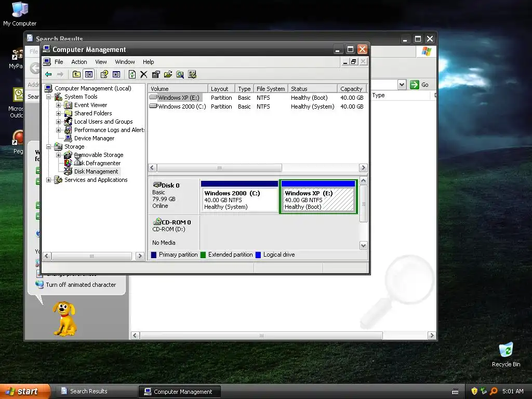This screenshot has width=532, height=399.
Task: Click the Explore magnifier toolbar icon
Action: click(x=180, y=74)
